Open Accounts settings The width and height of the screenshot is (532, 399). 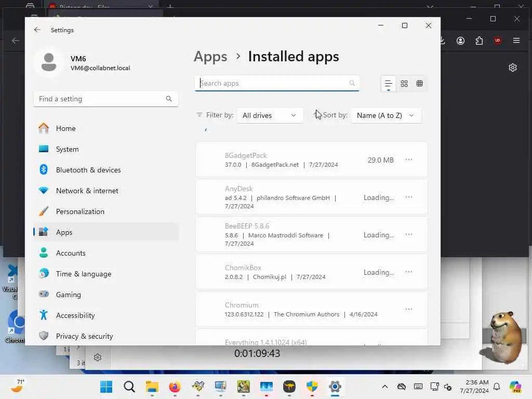[106, 253]
